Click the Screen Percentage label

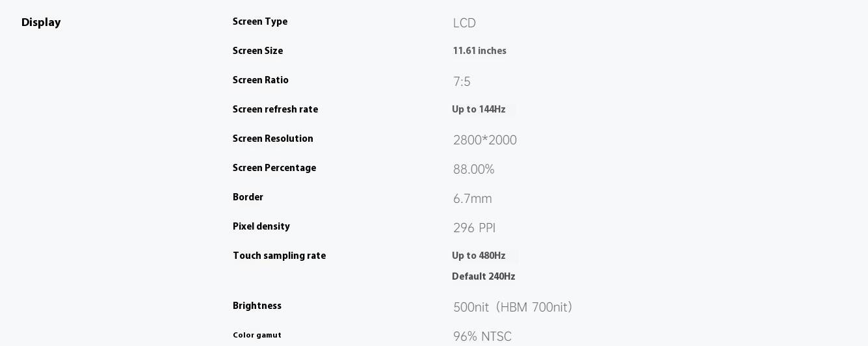[274, 168]
